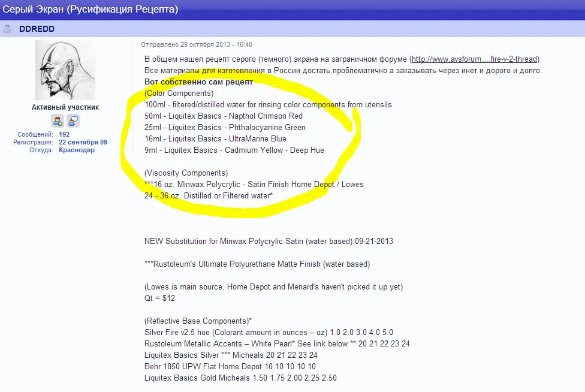Click the 'Регистрация:' label in the profile
Screen dimensions: 585x392
coord(33,142)
